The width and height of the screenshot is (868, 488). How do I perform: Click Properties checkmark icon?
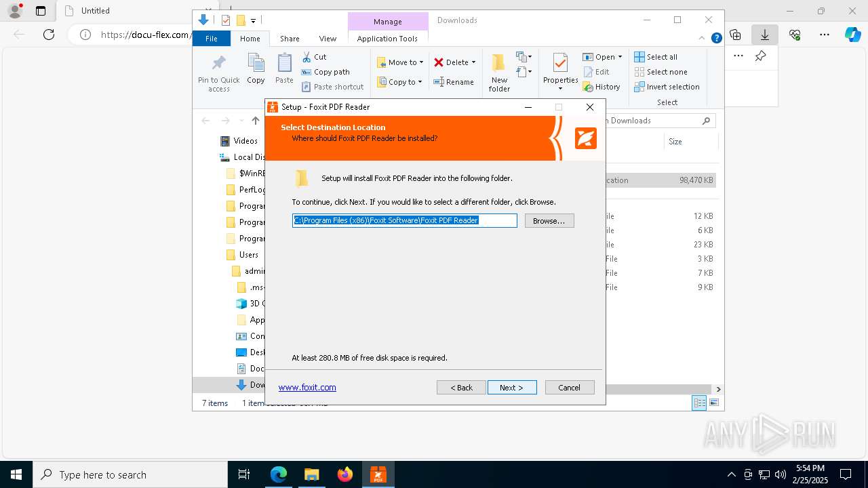point(560,64)
